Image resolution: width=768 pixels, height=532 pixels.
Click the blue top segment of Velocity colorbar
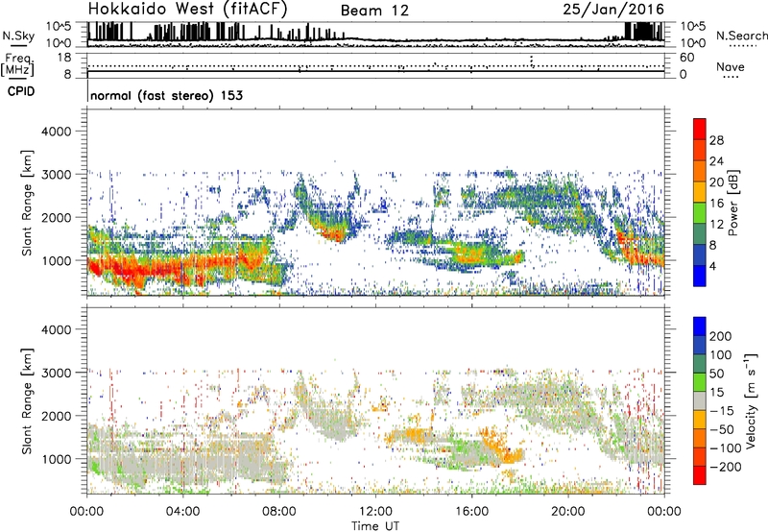(x=700, y=326)
